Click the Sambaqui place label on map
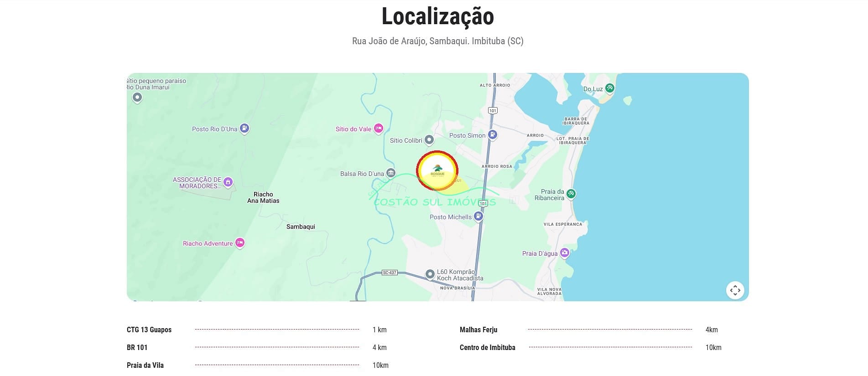Viewport: 868px width, 376px height. (x=301, y=227)
